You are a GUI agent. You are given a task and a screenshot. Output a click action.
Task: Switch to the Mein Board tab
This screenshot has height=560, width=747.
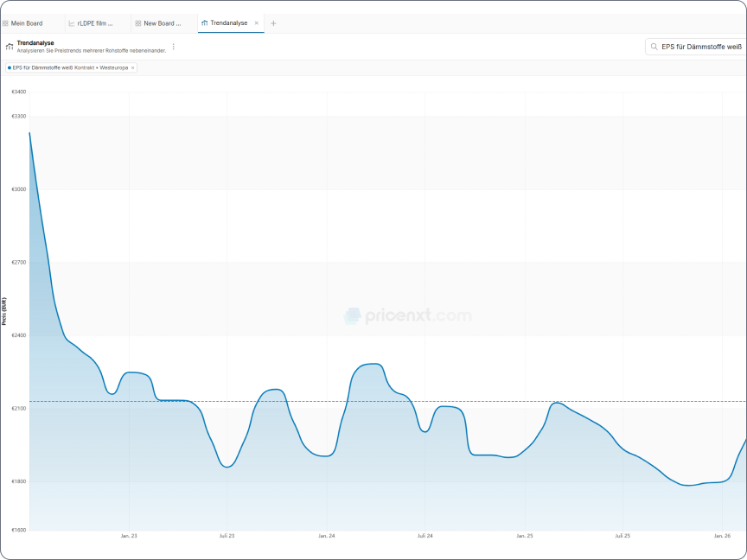27,23
